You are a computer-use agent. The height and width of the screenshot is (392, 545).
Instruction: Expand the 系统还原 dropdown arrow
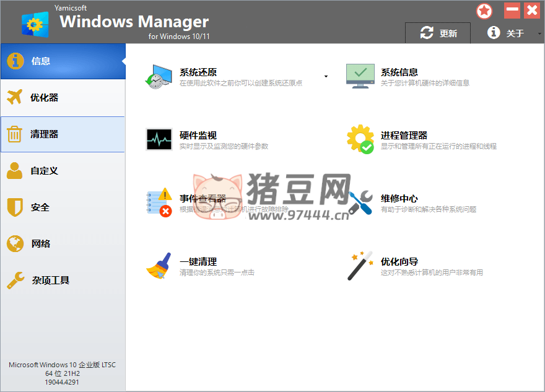326,77
